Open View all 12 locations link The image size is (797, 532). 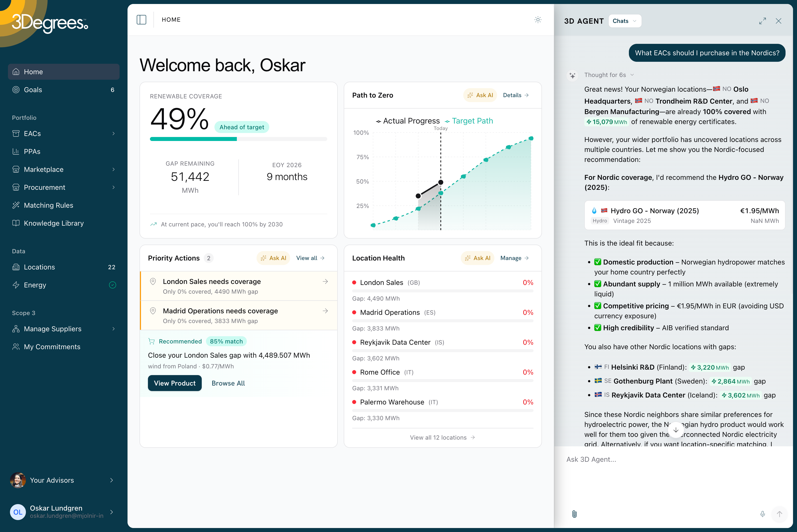[x=442, y=438]
